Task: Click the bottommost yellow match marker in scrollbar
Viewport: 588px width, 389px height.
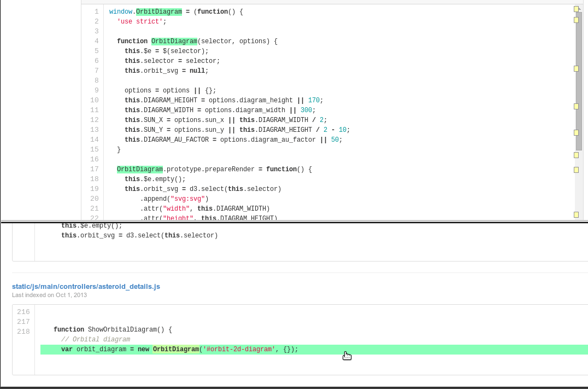Action: tap(577, 215)
